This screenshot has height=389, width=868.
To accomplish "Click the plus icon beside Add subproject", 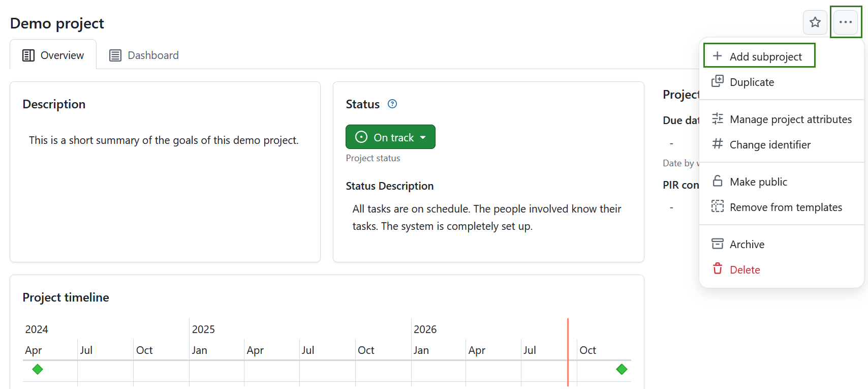I will point(718,56).
